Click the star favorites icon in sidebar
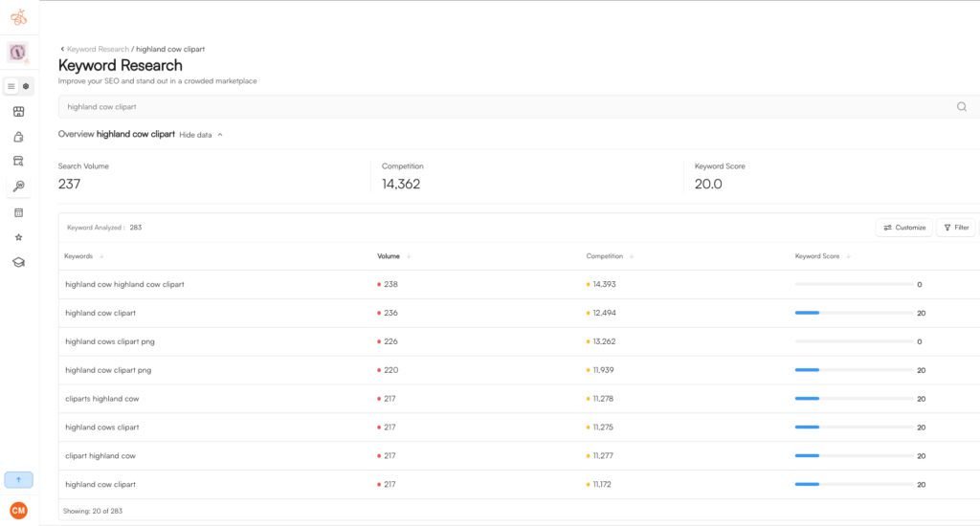This screenshot has height=526, width=980. pos(18,237)
